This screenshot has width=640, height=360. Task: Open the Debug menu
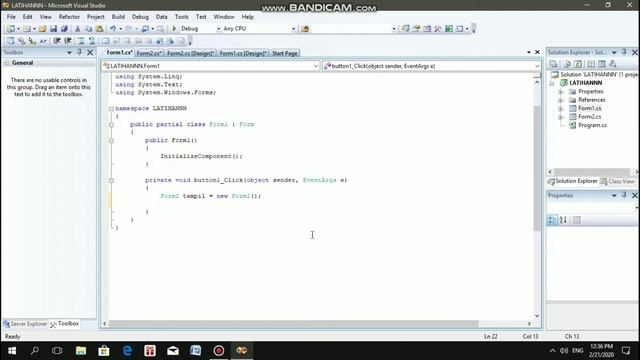[140, 17]
